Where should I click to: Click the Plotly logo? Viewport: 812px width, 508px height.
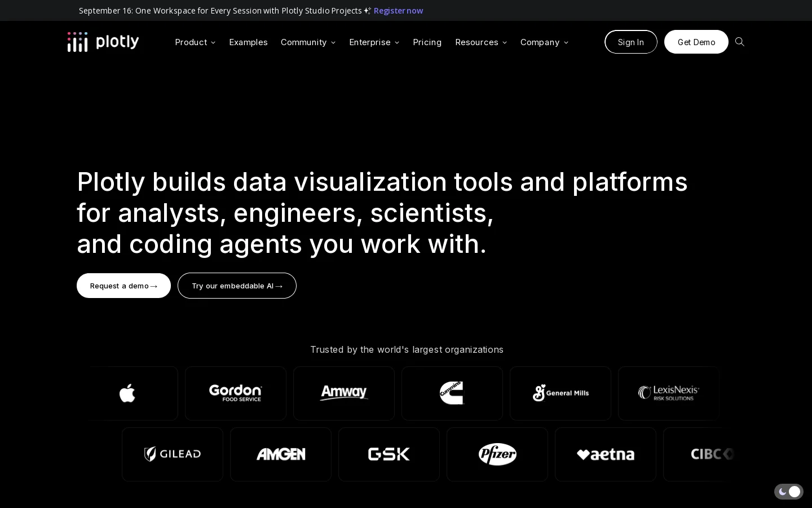pos(103,42)
